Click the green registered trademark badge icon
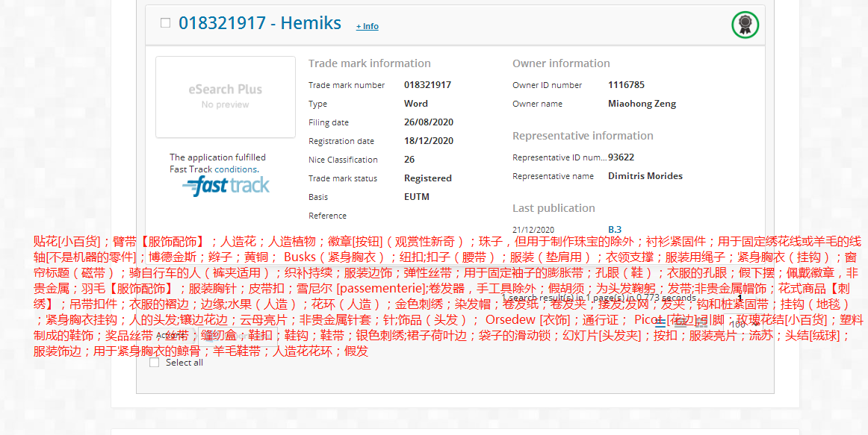The width and height of the screenshot is (868, 435). (x=745, y=25)
